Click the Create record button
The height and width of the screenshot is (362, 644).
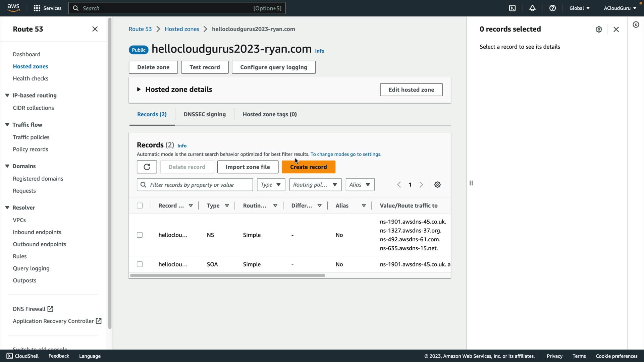308,167
